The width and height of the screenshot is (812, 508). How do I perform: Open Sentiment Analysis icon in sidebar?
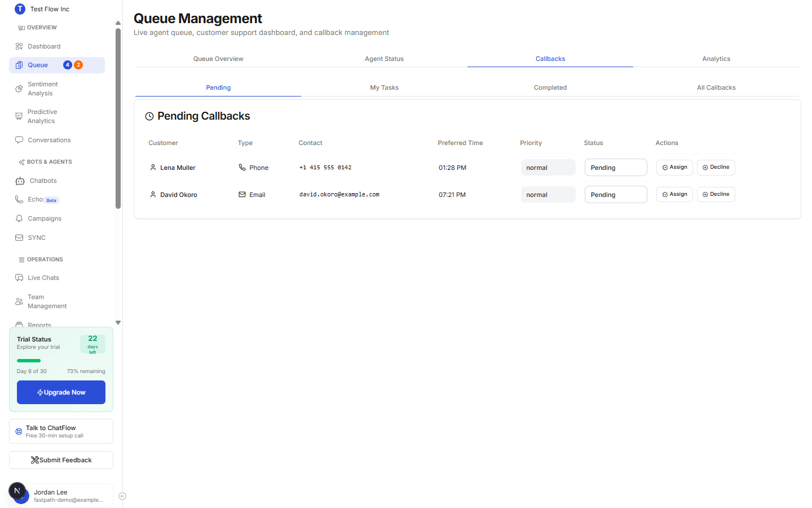point(19,89)
